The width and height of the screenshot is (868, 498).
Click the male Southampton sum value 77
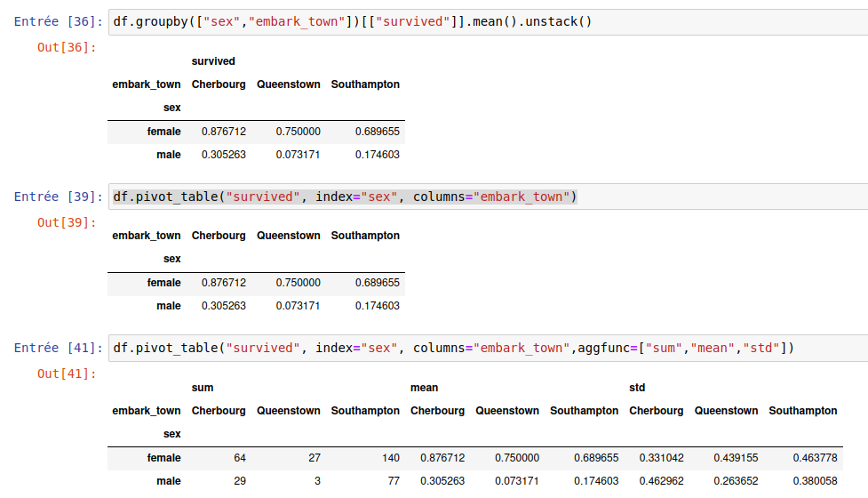pyautogui.click(x=393, y=481)
